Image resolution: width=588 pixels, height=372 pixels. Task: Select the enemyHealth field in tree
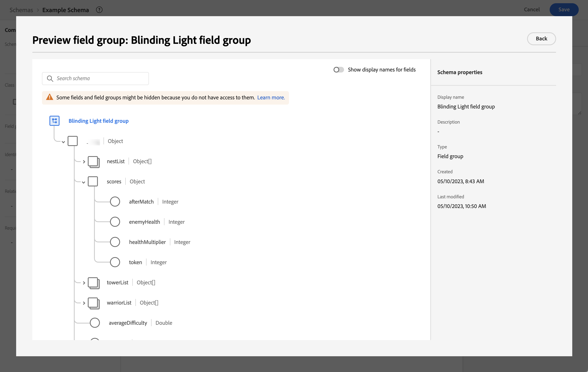tap(144, 222)
